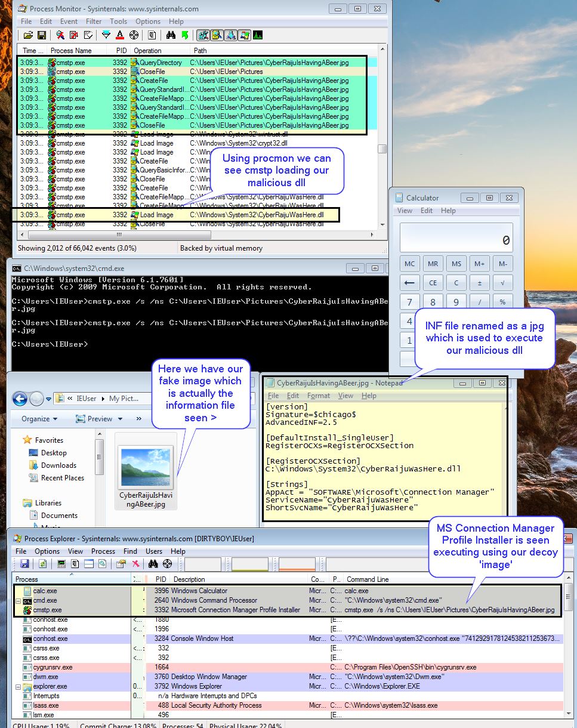This screenshot has width=577, height=728.
Task: Click the green Jump To Object arrow
Action: point(185,35)
